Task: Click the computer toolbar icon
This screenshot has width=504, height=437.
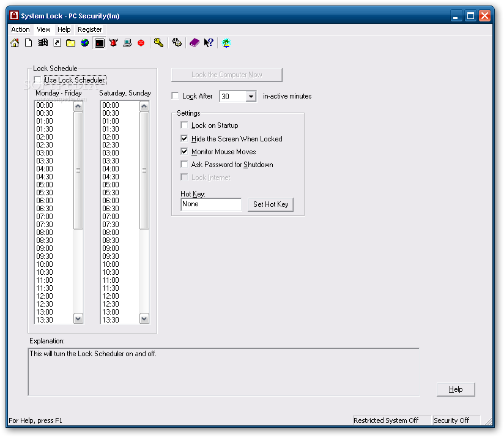Action: tap(127, 43)
